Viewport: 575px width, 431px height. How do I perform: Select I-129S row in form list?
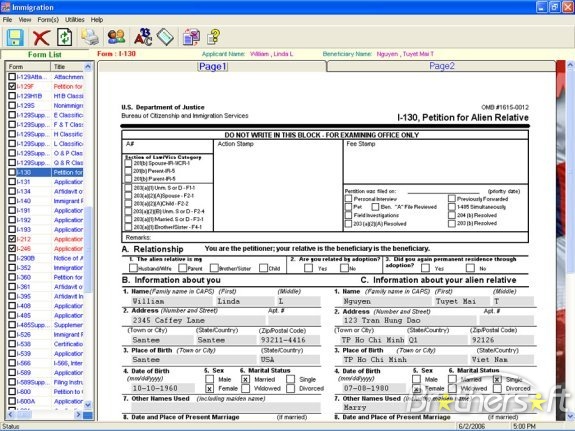(x=46, y=105)
